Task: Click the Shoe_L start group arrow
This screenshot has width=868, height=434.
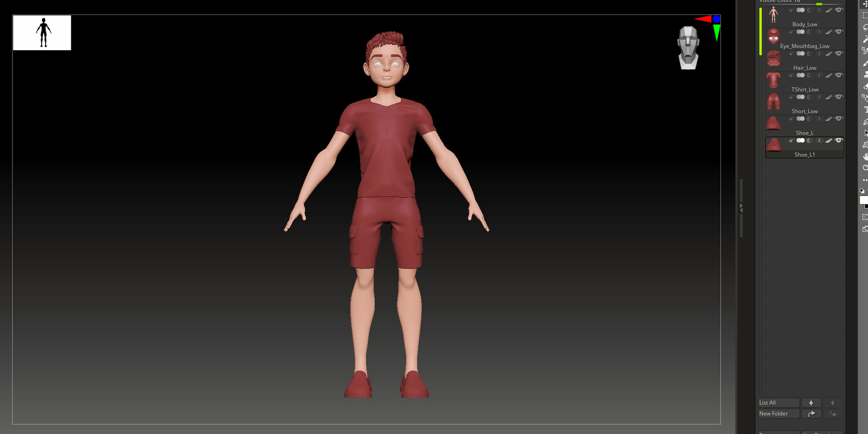Action: (791, 119)
